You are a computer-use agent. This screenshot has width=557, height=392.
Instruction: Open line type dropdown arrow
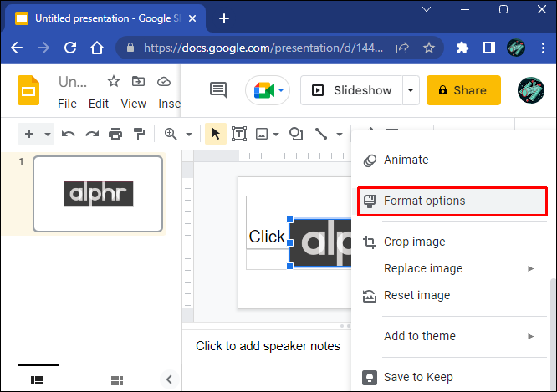340,135
